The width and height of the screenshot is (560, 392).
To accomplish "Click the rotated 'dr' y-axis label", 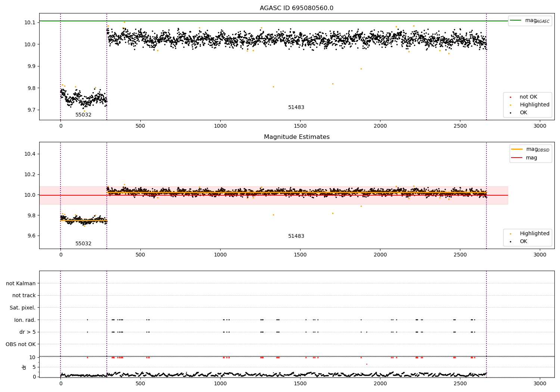I will (24, 367).
